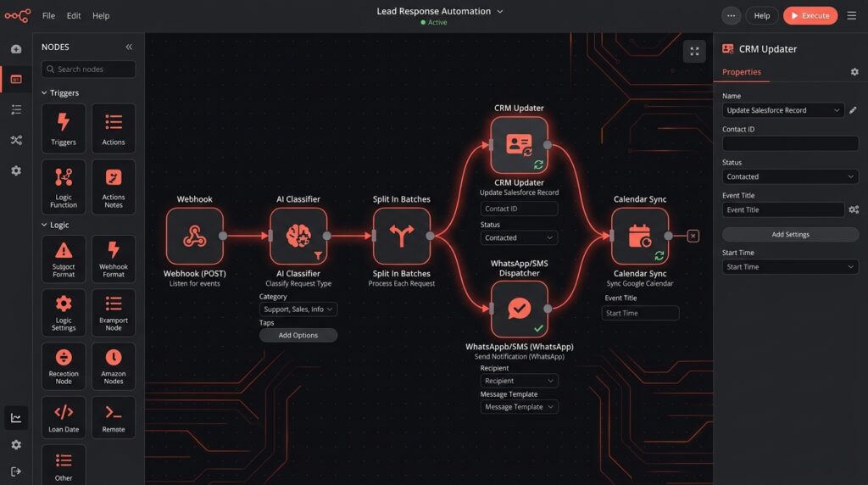
Task: Collapse the Logic section
Action: [44, 225]
